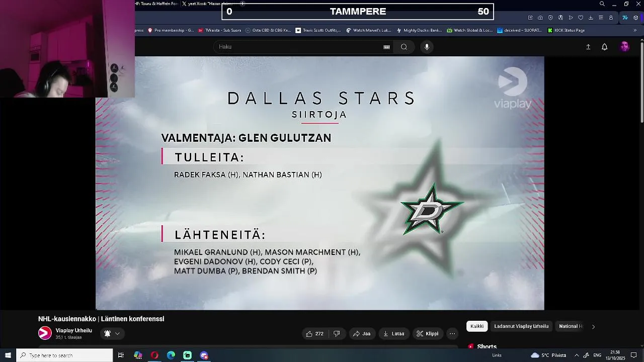Open the Watch Marvel's bookmark
This screenshot has width=644, height=362.
(368, 30)
